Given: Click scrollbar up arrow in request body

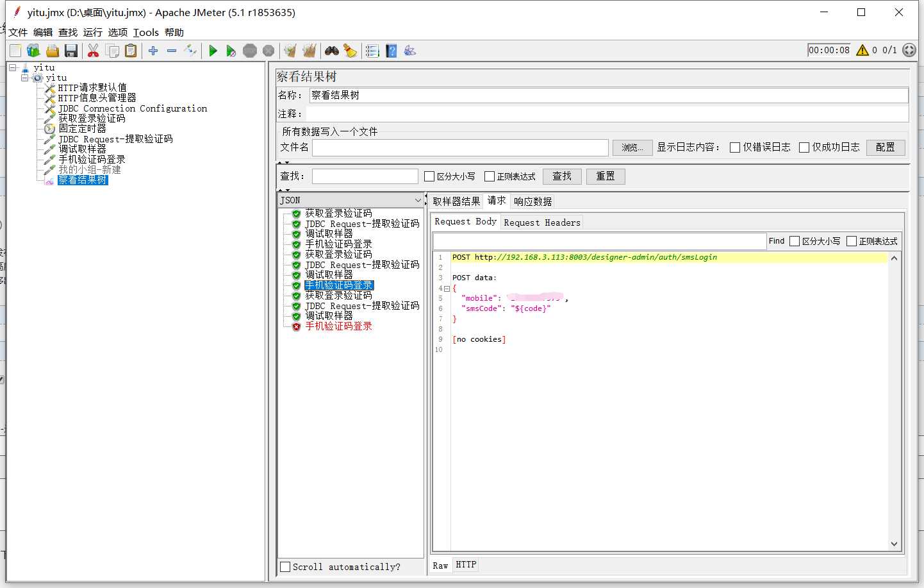Looking at the screenshot, I should 894,258.
